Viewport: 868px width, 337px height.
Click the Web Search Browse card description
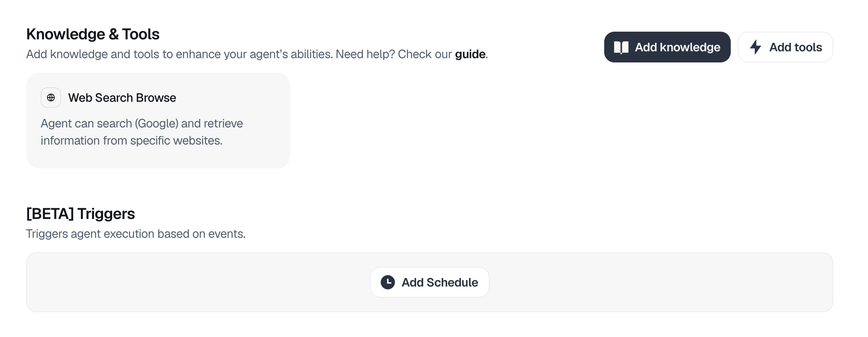142,132
